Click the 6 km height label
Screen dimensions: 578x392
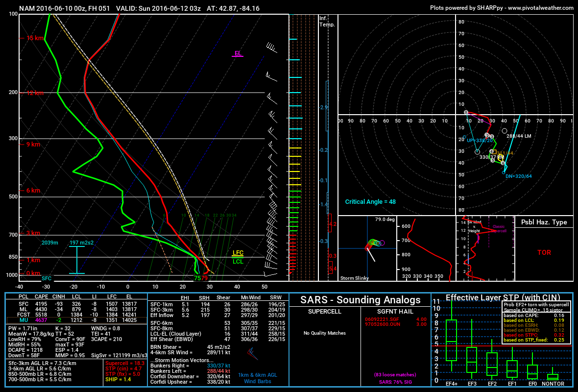tap(33, 190)
